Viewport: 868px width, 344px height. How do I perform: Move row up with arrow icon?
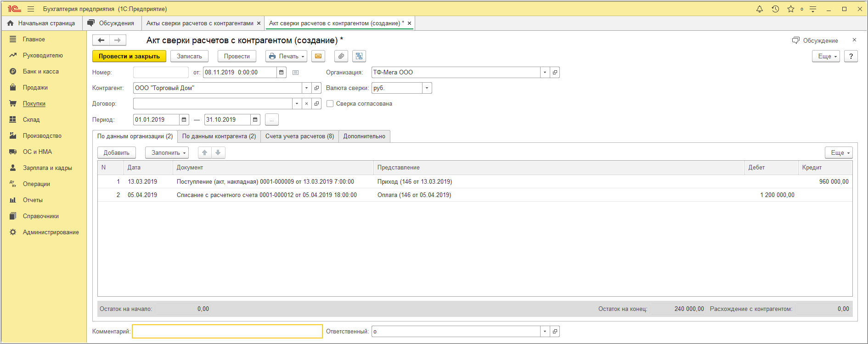(x=205, y=152)
